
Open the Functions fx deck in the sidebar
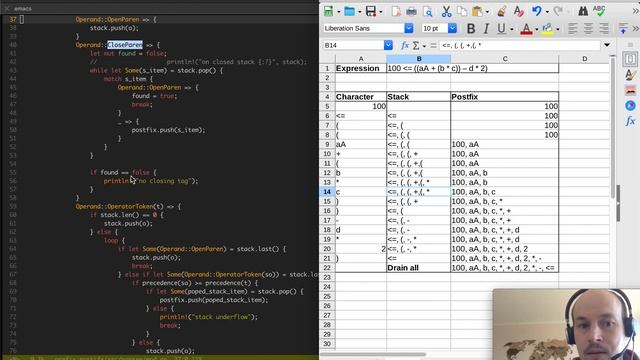(630, 121)
